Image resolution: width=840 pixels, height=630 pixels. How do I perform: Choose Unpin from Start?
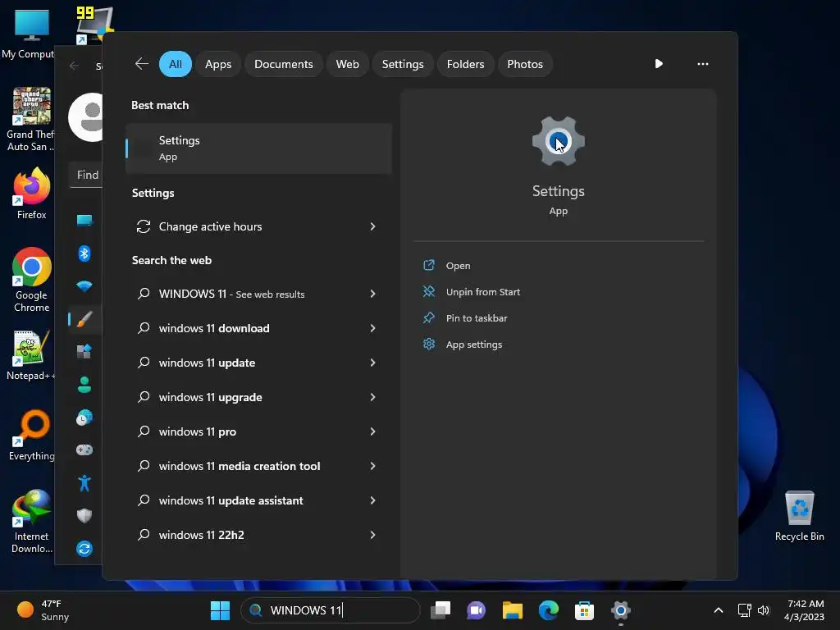pos(482,292)
